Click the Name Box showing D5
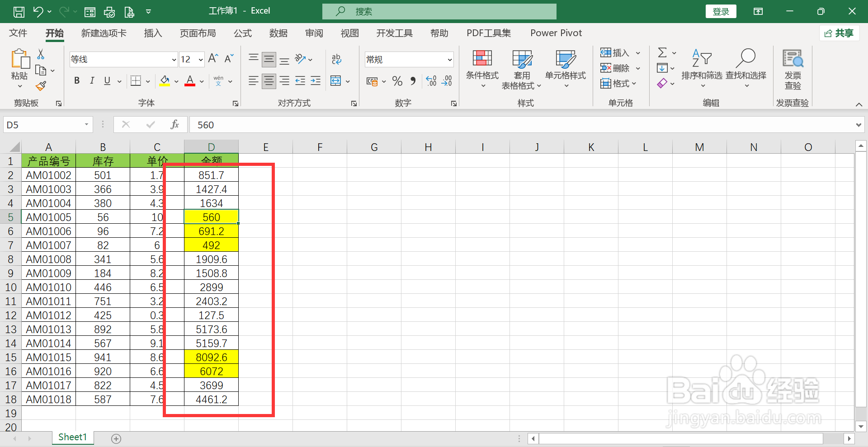868x447 pixels. point(48,125)
